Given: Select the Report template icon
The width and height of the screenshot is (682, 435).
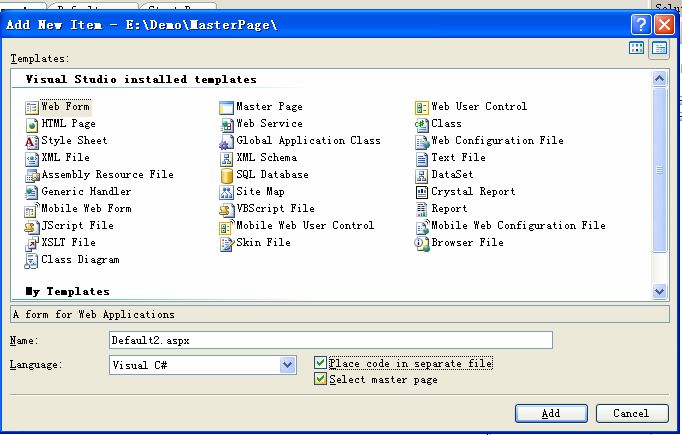Looking at the screenshot, I should (x=421, y=210).
